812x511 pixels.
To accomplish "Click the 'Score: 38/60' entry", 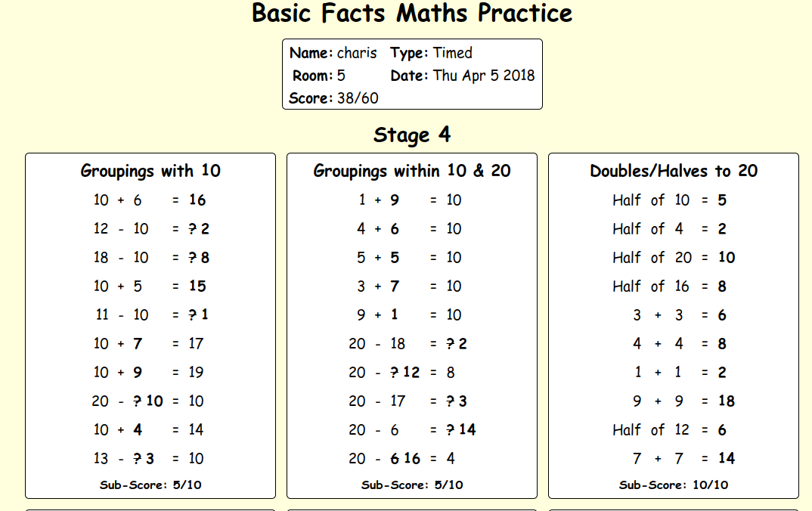I will coord(333,98).
